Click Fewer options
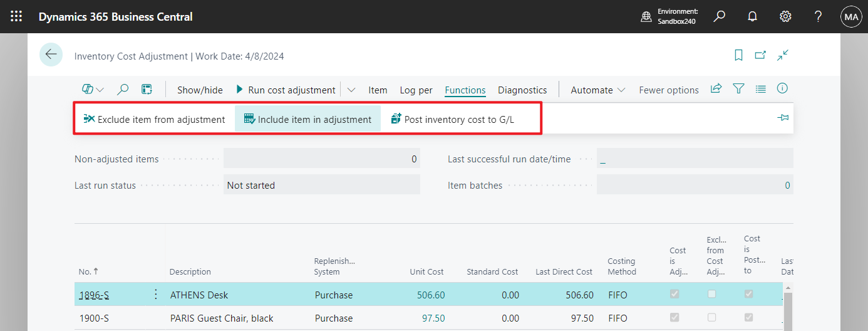 (x=669, y=90)
